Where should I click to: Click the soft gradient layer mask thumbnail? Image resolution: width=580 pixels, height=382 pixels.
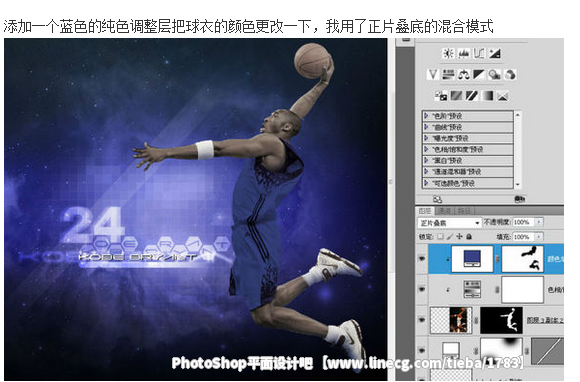click(501, 351)
